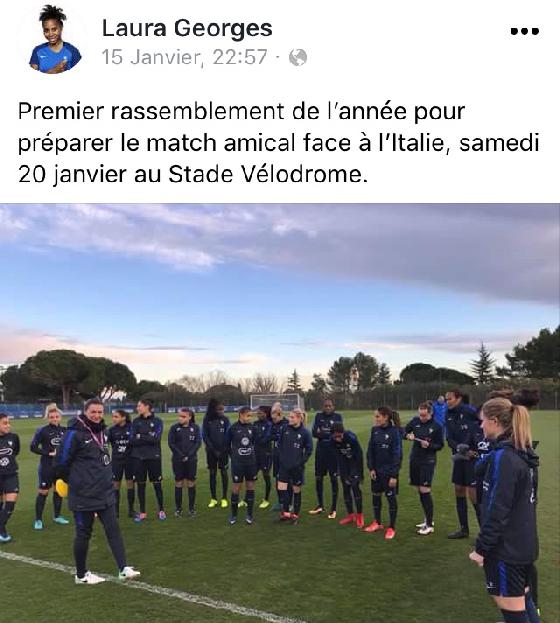Open the three-dot post options menu
560x623 pixels.
pyautogui.click(x=525, y=31)
